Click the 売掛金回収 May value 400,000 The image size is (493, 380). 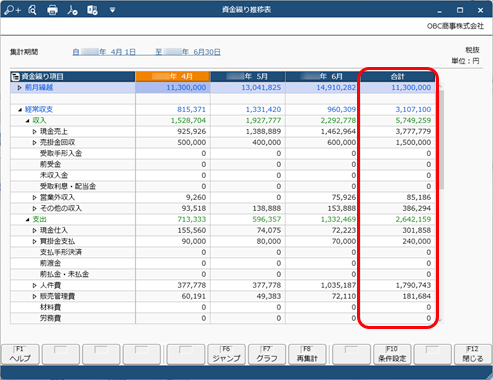(x=267, y=143)
